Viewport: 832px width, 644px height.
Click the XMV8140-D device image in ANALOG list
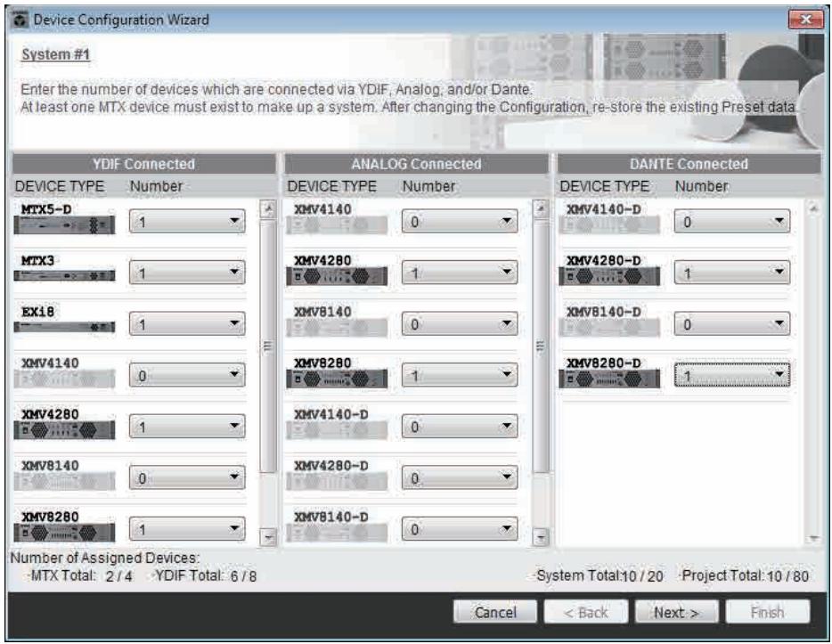coord(337,533)
